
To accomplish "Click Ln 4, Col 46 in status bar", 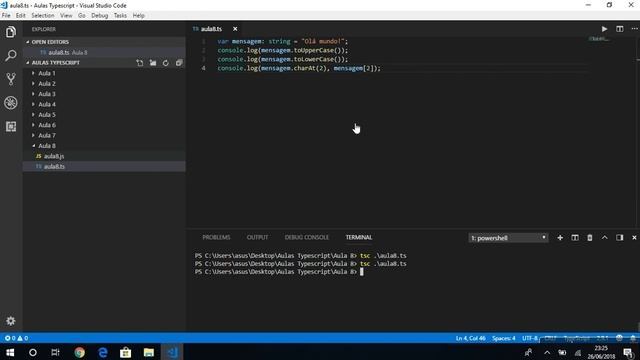I will pyautogui.click(x=471, y=338).
